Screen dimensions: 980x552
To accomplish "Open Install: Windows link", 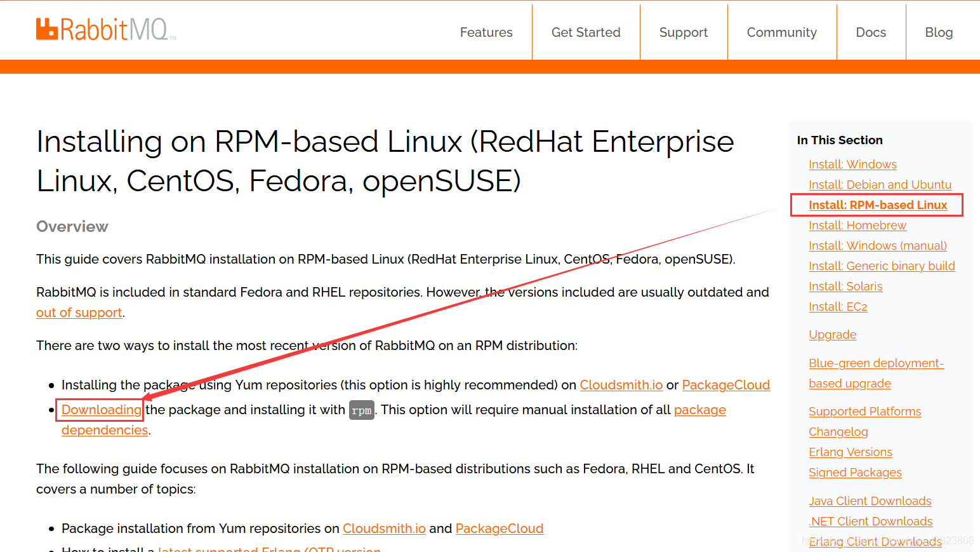I will [x=852, y=165].
